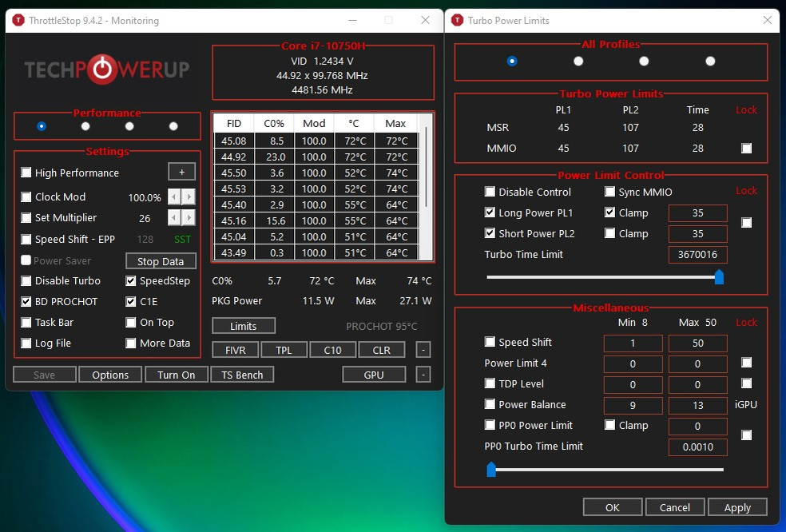Click the Short Power PL2 value field
The image size is (786, 532).
[698, 234]
